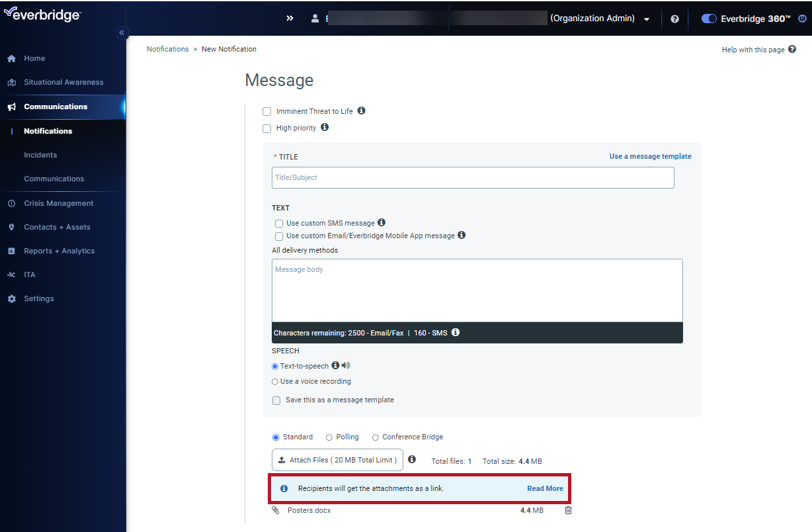Click the Settings gear icon
Screen dimensions: 812x532
[11, 299]
